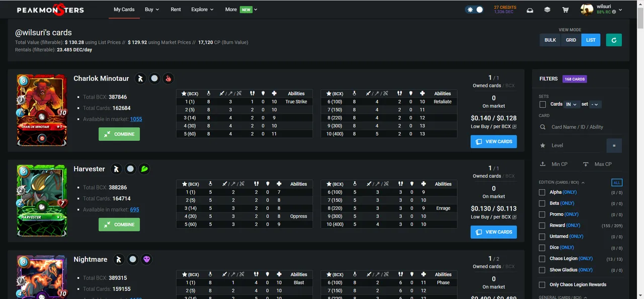Click Harvester earth leaf element icon
The width and height of the screenshot is (644, 299).
143,169
